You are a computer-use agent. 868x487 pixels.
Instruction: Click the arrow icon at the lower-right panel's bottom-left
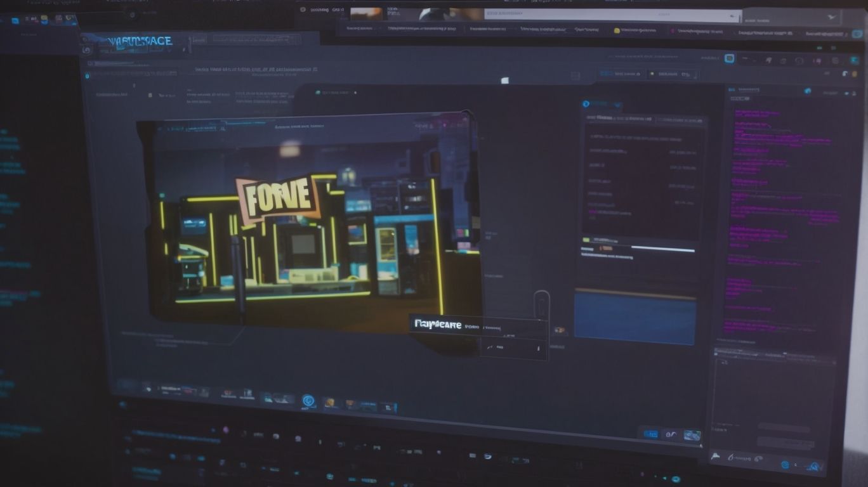point(716,457)
